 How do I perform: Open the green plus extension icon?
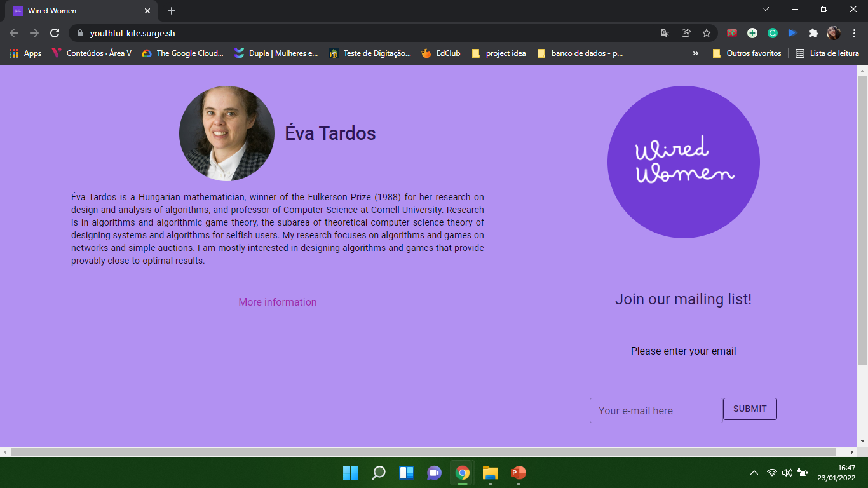[x=752, y=33]
